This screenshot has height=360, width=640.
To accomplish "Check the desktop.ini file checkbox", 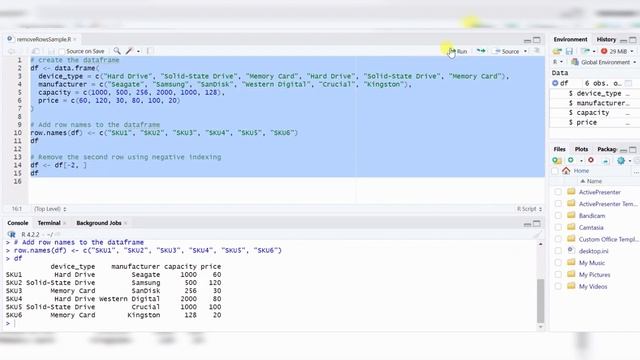I will [x=558, y=251].
